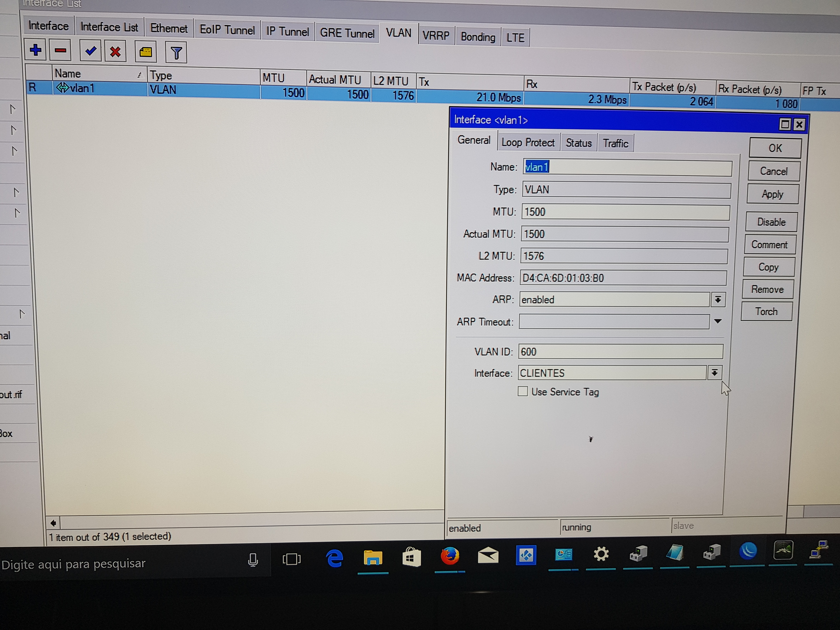Click the red minus remove icon
Image resolution: width=840 pixels, height=630 pixels.
pyautogui.click(x=60, y=50)
